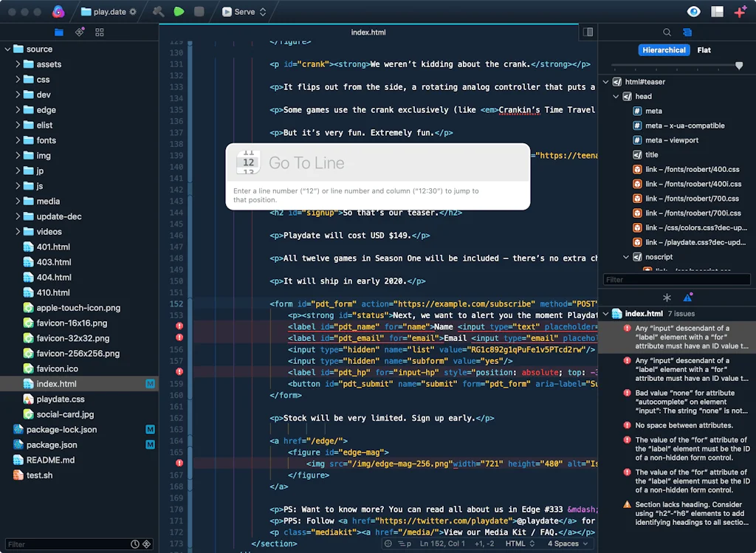The image size is (756, 553).
Task: Click the Stop task icon in the toolbar
Action: coord(200,11)
